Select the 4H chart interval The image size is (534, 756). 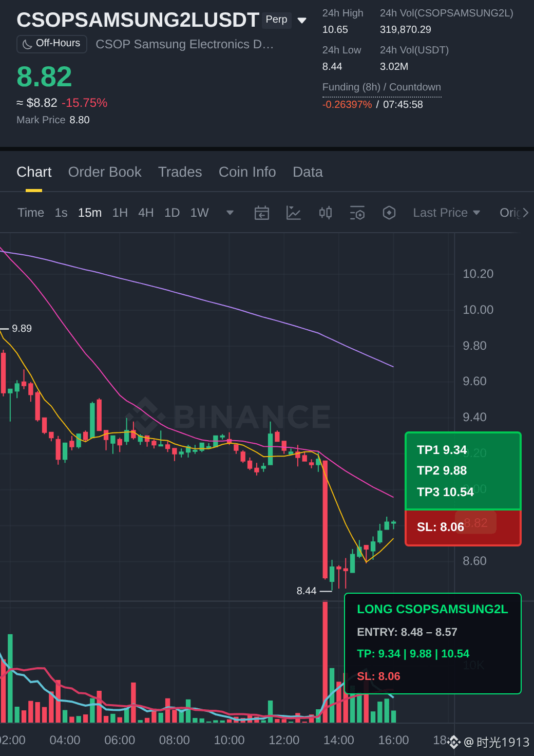point(146,213)
